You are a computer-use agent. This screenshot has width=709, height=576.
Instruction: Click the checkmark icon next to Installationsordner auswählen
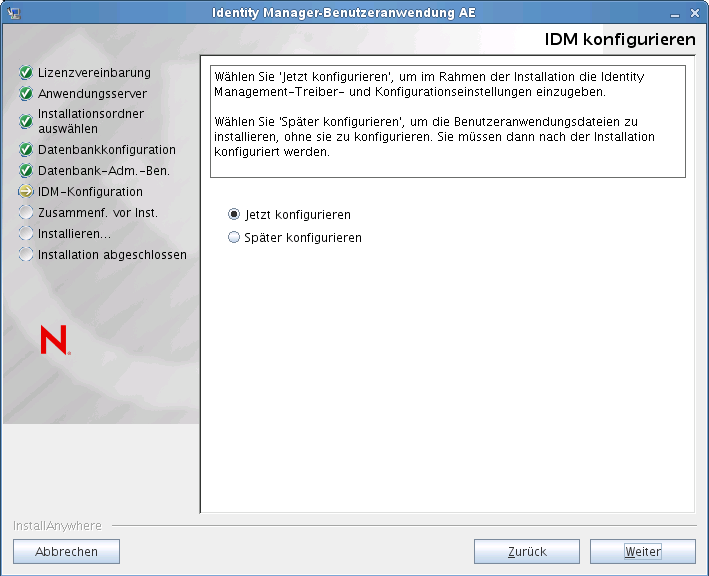point(26,121)
